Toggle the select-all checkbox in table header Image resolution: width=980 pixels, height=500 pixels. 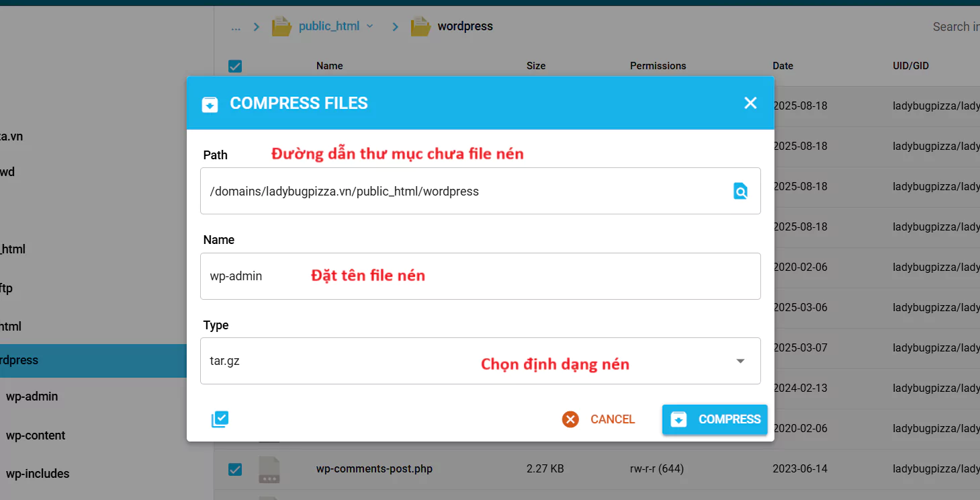(235, 66)
